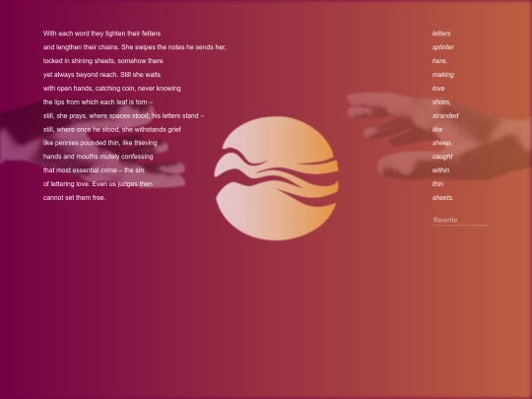Click the italic word "letters" in the right column
532x399 pixels.
[x=441, y=33]
